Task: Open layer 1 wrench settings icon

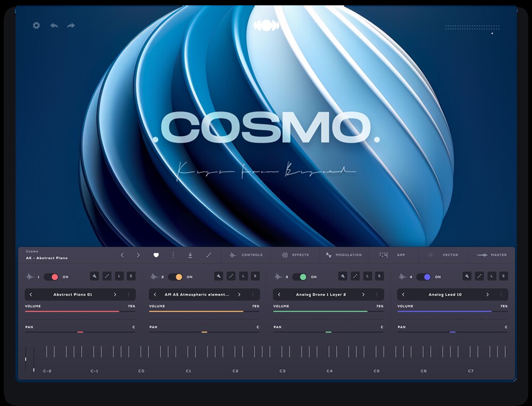Action: click(94, 276)
